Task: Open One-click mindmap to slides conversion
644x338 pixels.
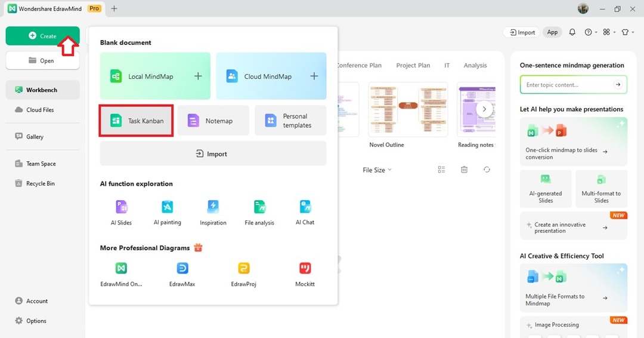Action: click(x=574, y=142)
